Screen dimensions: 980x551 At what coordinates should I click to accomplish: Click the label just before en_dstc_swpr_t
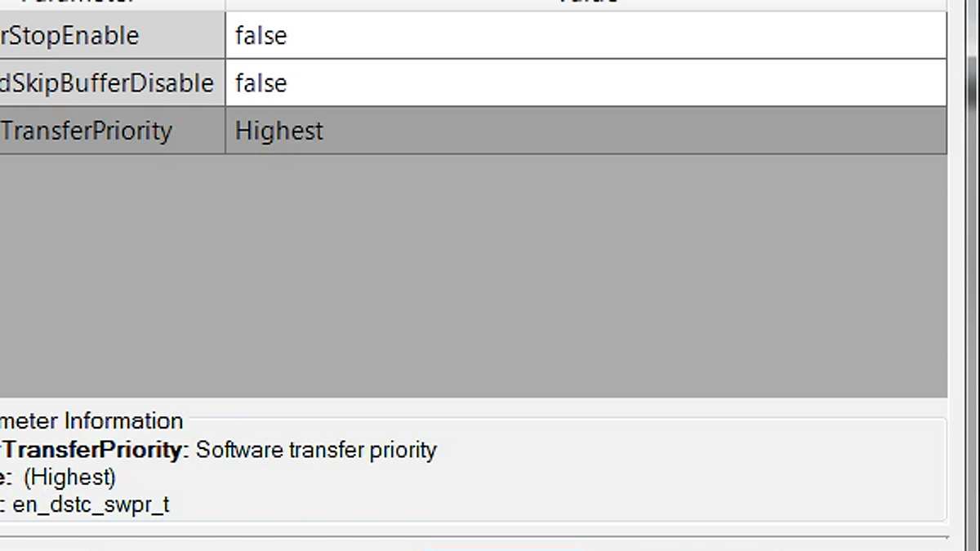click(x=3, y=504)
